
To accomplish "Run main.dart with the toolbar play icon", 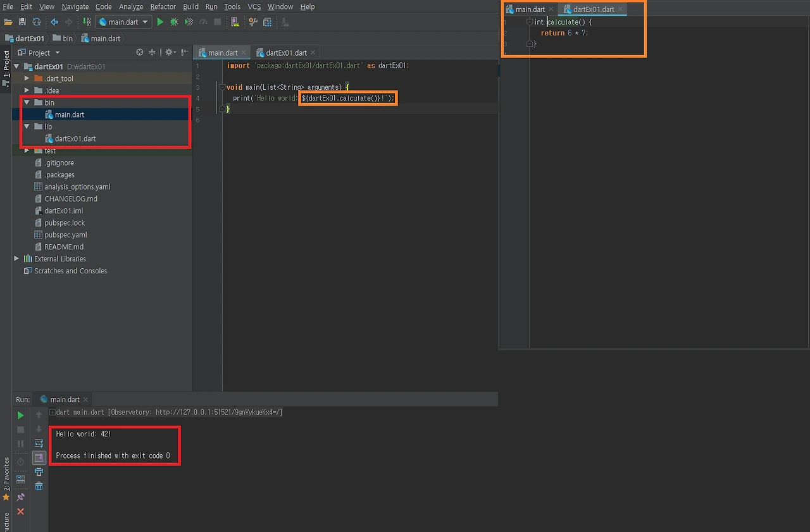I will pos(160,22).
